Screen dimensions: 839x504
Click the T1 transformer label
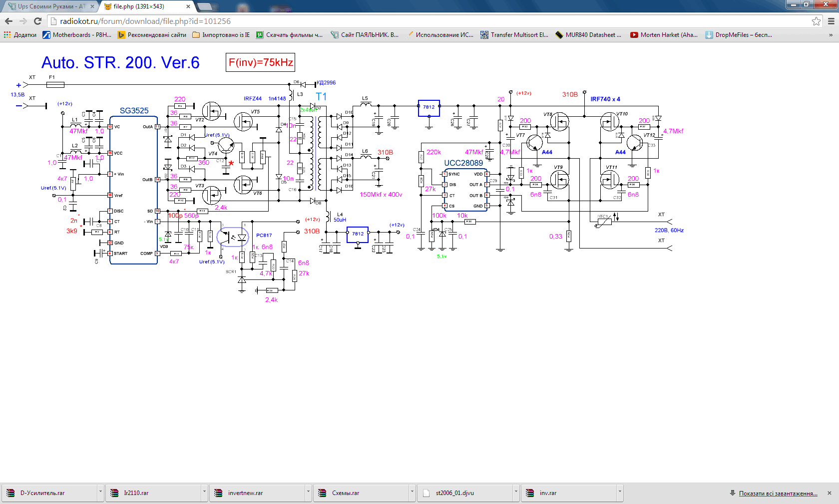(321, 96)
